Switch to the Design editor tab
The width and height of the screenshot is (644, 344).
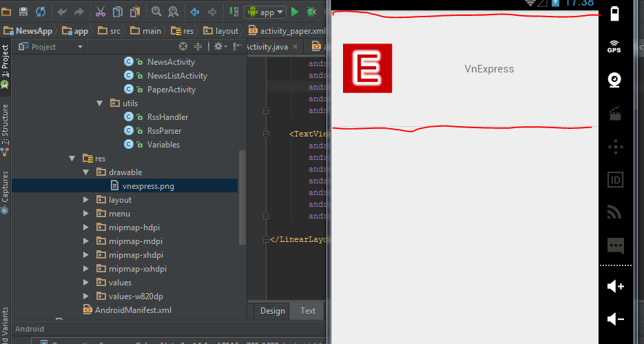(272, 311)
